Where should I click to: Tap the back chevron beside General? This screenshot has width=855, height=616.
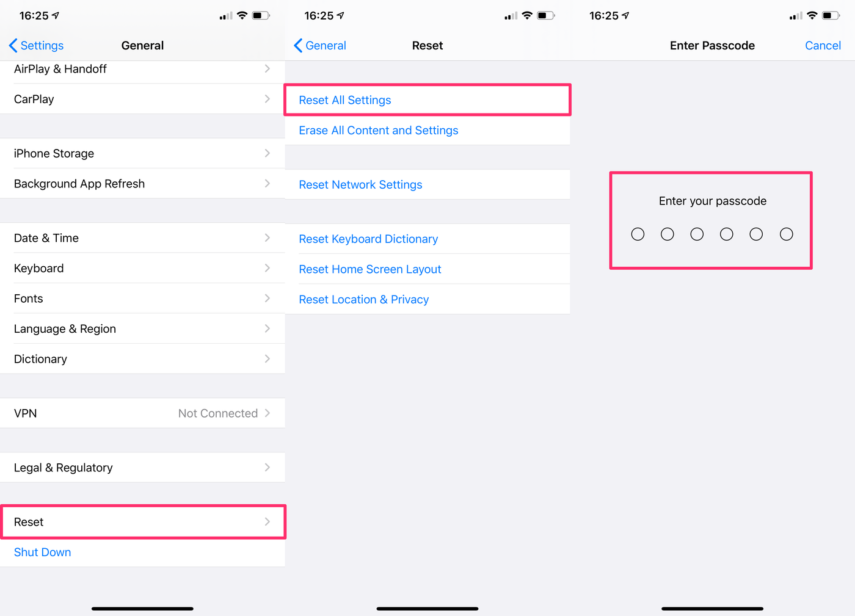[x=298, y=46]
